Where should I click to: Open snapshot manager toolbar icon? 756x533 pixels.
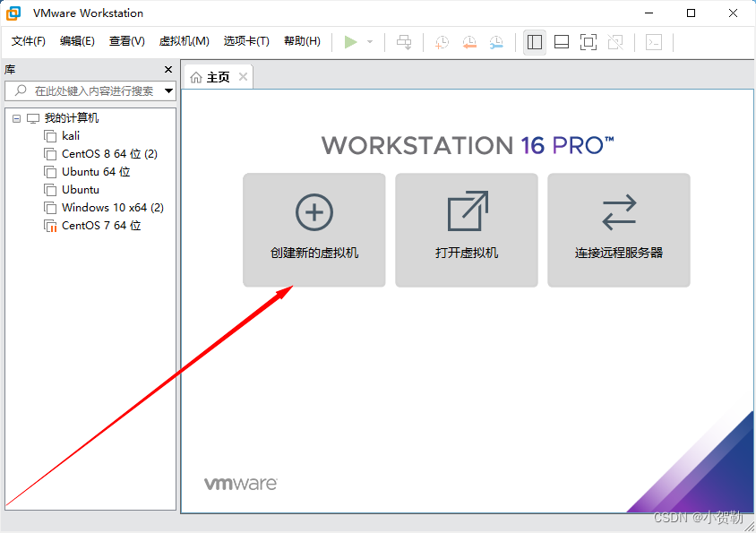496,42
